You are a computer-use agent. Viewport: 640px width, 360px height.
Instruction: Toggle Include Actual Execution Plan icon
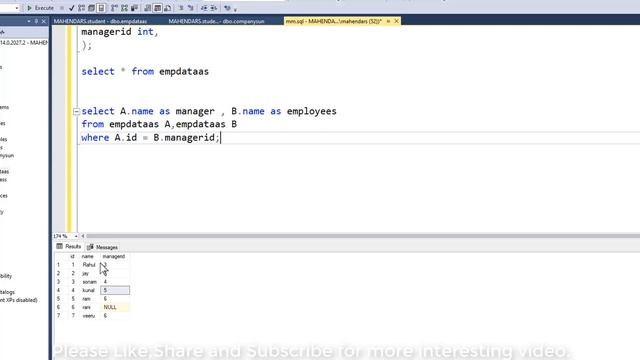click(114, 8)
